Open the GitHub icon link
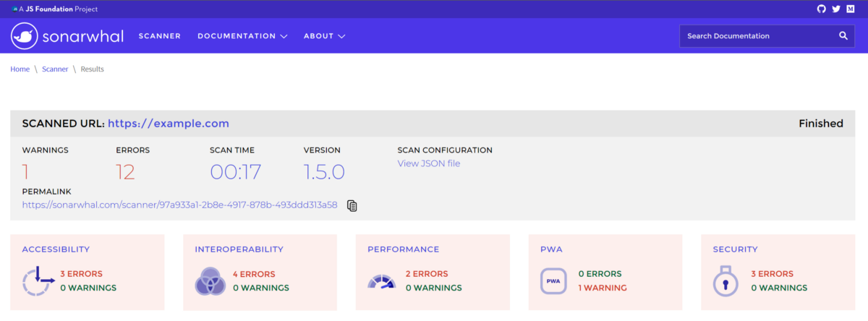 (x=821, y=9)
